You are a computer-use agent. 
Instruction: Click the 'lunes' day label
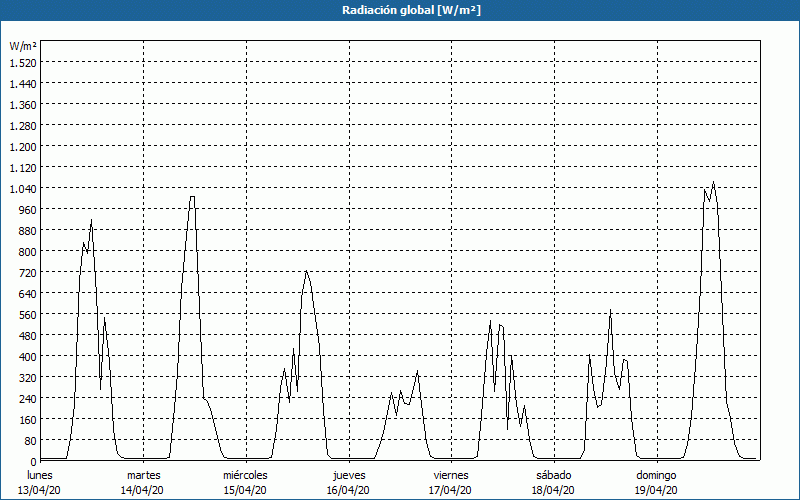(x=40, y=475)
